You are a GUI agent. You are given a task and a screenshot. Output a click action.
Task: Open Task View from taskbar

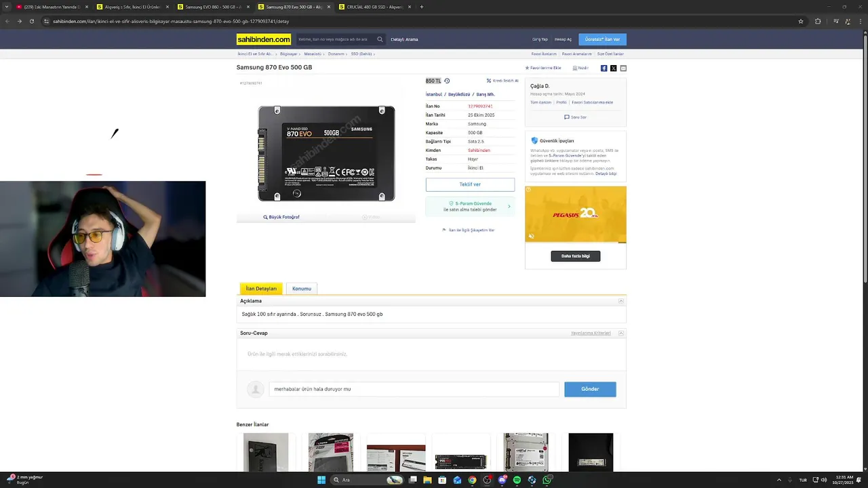pos(412,480)
